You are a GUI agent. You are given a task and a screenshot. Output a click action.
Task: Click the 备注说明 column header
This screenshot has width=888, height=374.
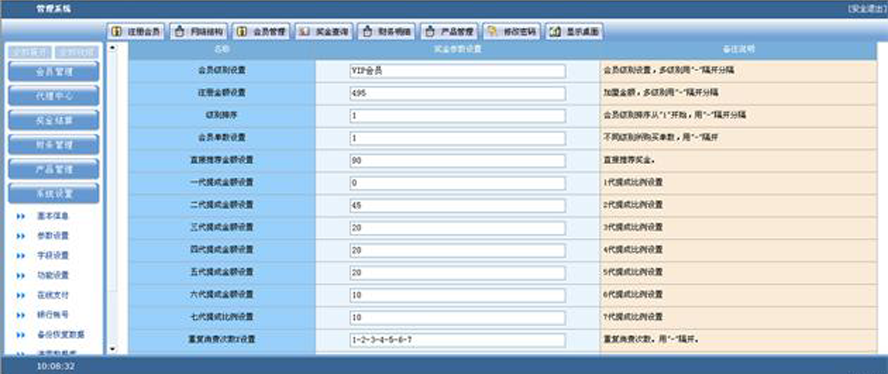click(738, 50)
